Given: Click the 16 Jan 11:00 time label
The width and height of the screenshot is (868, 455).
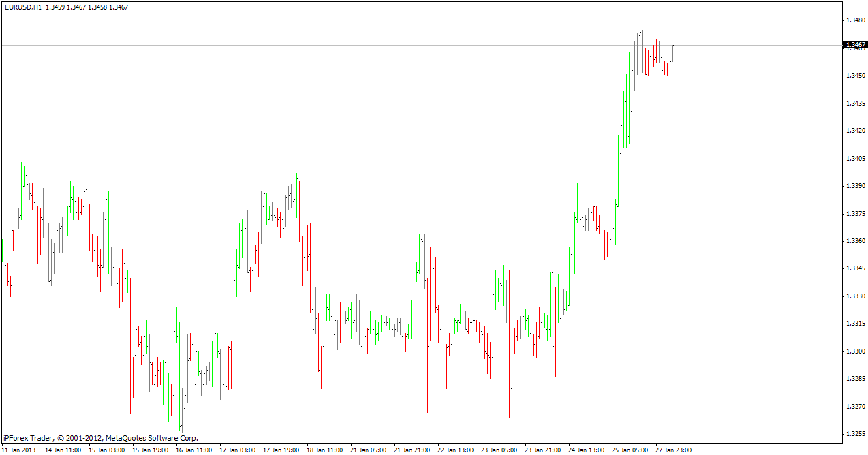Looking at the screenshot, I should [x=193, y=450].
